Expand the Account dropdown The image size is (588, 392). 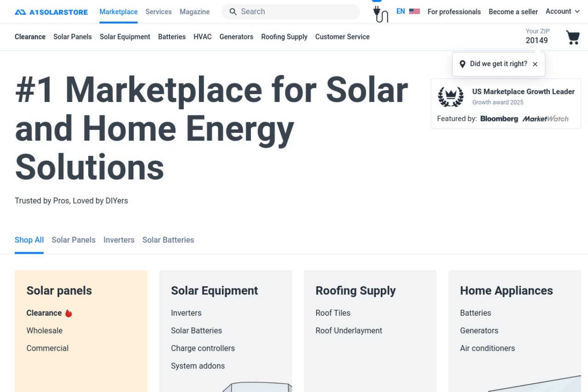[562, 11]
